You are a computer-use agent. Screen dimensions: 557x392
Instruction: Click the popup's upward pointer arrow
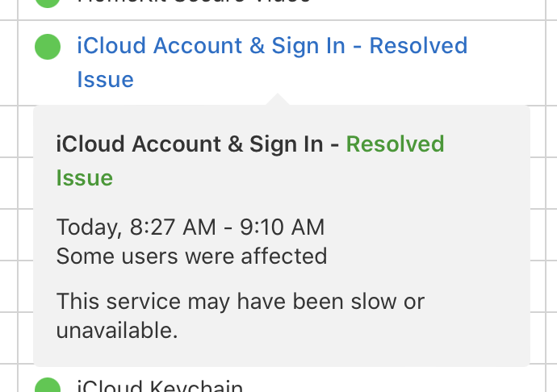click(277, 99)
